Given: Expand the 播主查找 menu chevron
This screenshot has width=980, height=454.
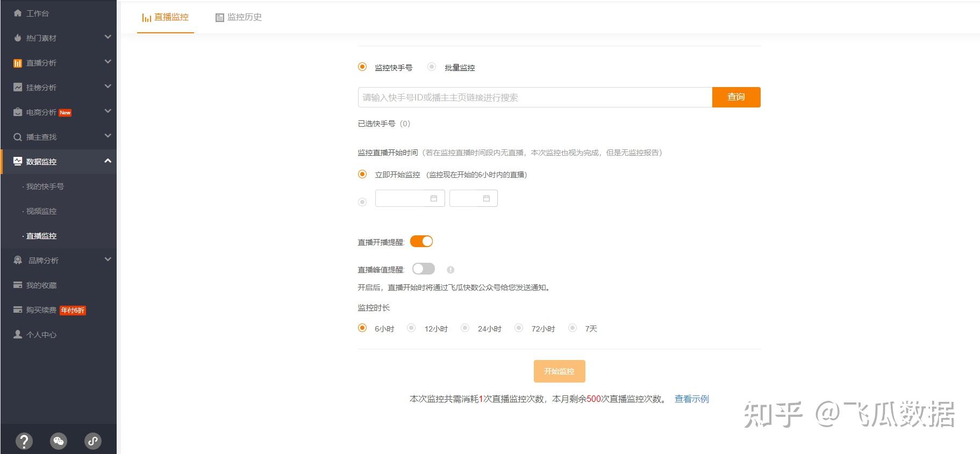Looking at the screenshot, I should click(108, 136).
